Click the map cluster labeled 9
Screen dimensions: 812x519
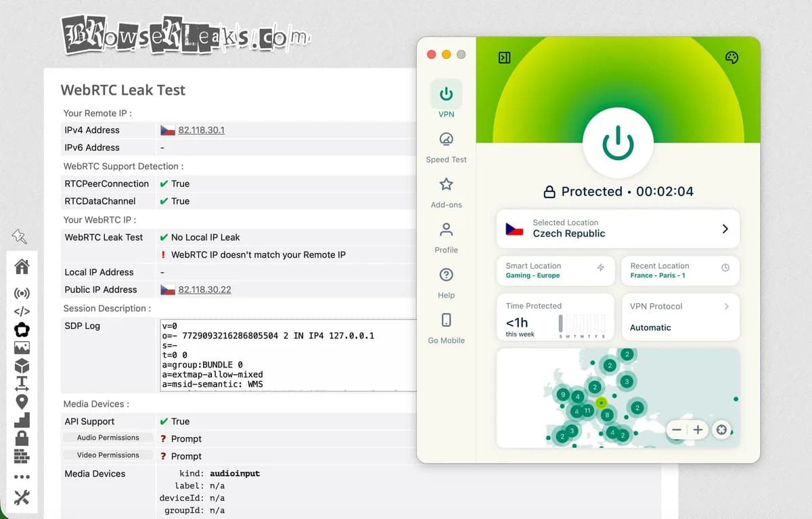pyautogui.click(x=562, y=394)
